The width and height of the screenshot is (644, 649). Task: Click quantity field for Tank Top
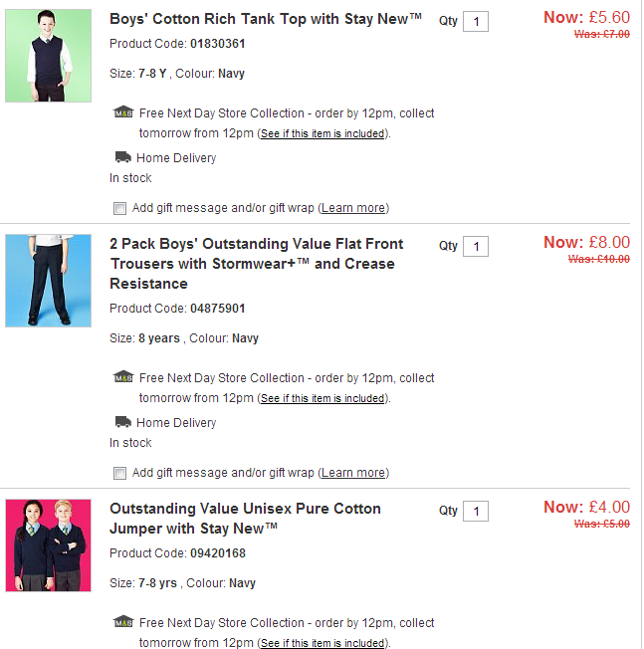click(476, 22)
